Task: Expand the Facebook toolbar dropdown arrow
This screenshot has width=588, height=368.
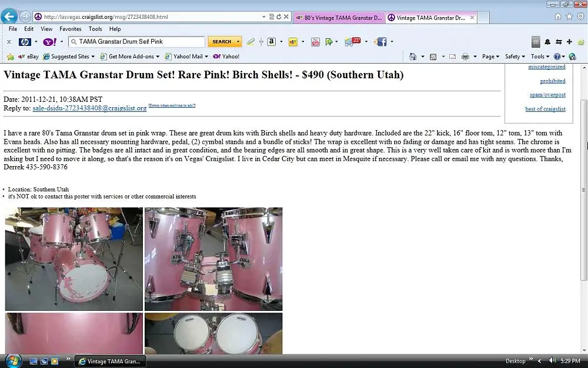Action: pyautogui.click(x=392, y=42)
